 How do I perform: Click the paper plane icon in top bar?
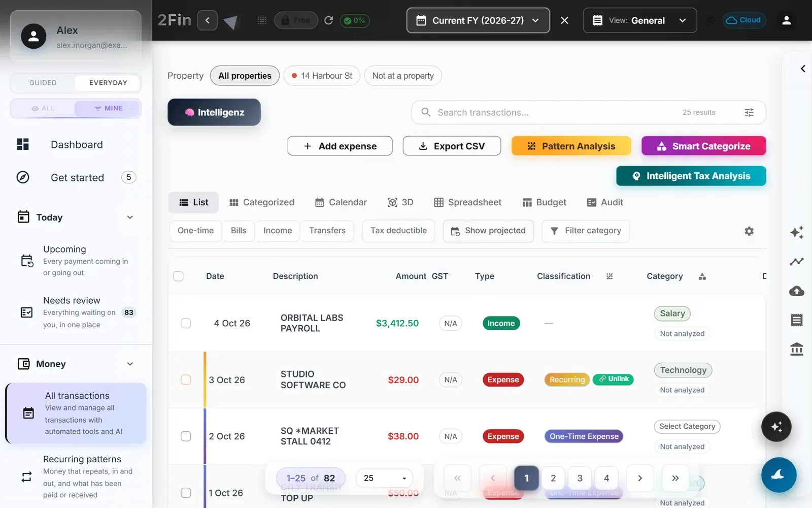click(231, 21)
